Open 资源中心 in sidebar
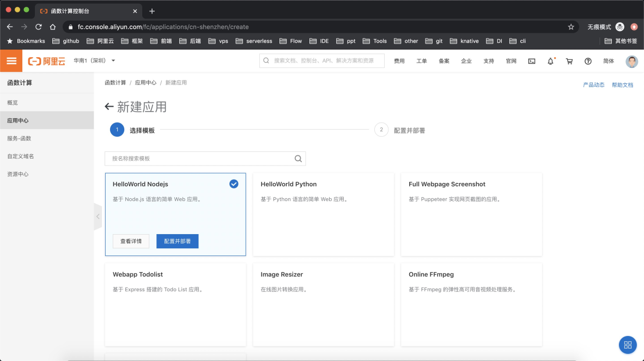Screen dimensions: 644x361 [x=47, y=174]
